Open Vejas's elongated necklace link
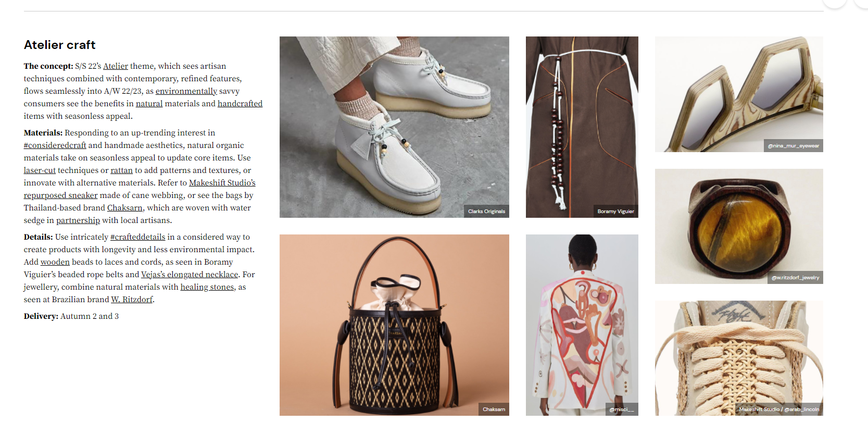 (x=190, y=275)
